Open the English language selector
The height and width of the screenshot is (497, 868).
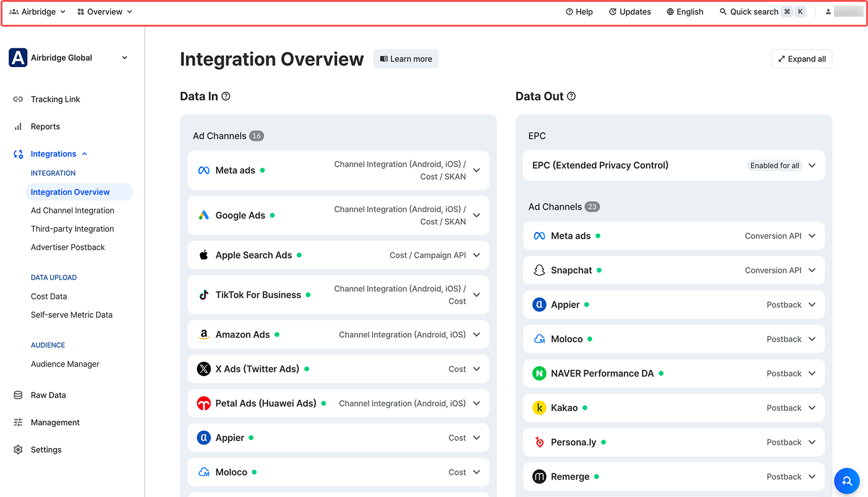click(x=685, y=12)
